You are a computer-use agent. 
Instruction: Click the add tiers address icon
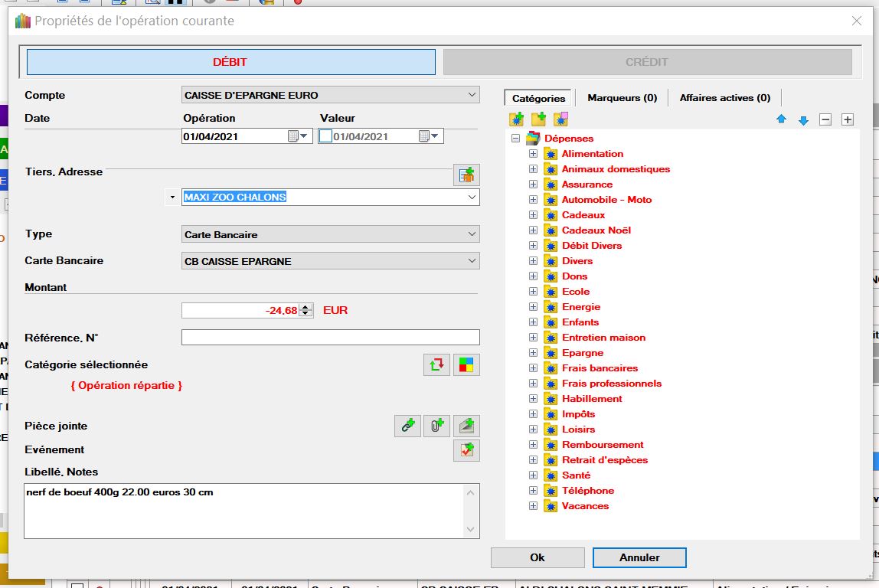click(466, 175)
